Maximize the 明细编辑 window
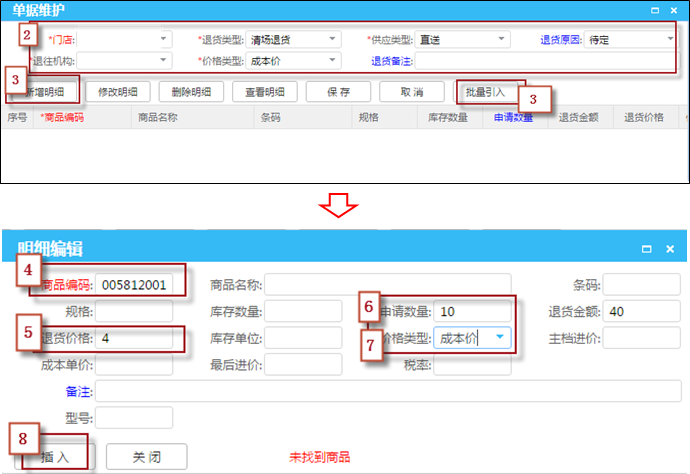This screenshot has height=474, width=690. [646, 249]
